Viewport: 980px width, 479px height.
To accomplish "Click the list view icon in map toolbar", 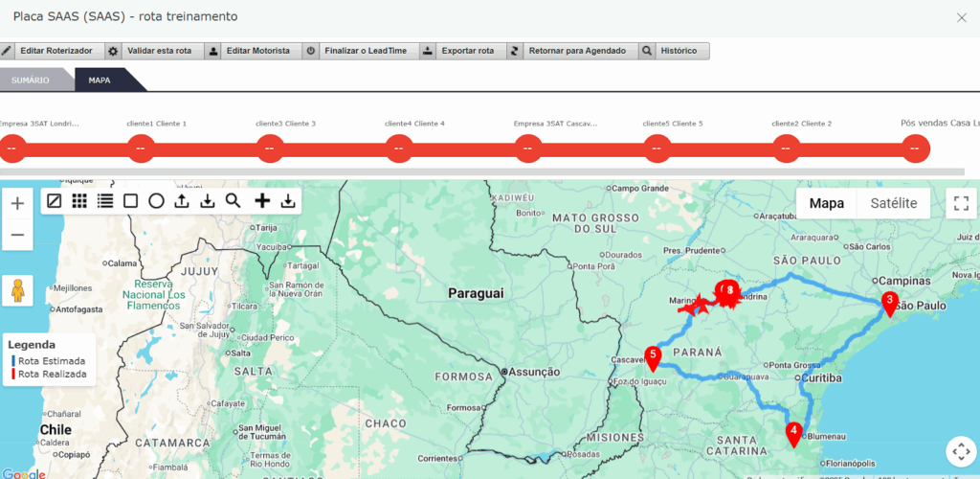I will (105, 201).
